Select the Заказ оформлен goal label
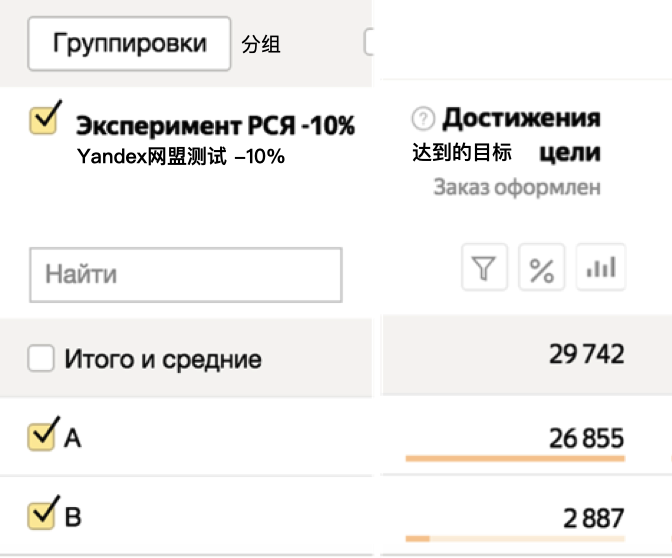This screenshot has height=558, width=672. pos(517,187)
